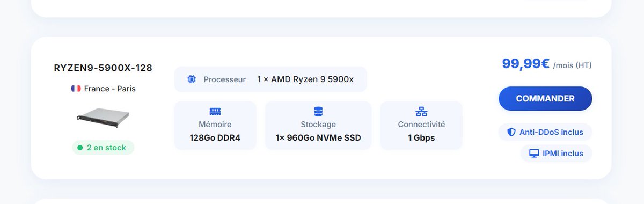Click the Anti-DDoS shield icon

(511, 132)
